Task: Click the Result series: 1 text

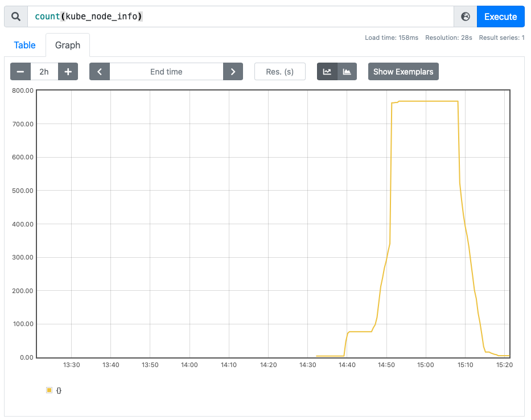Action: (501, 38)
